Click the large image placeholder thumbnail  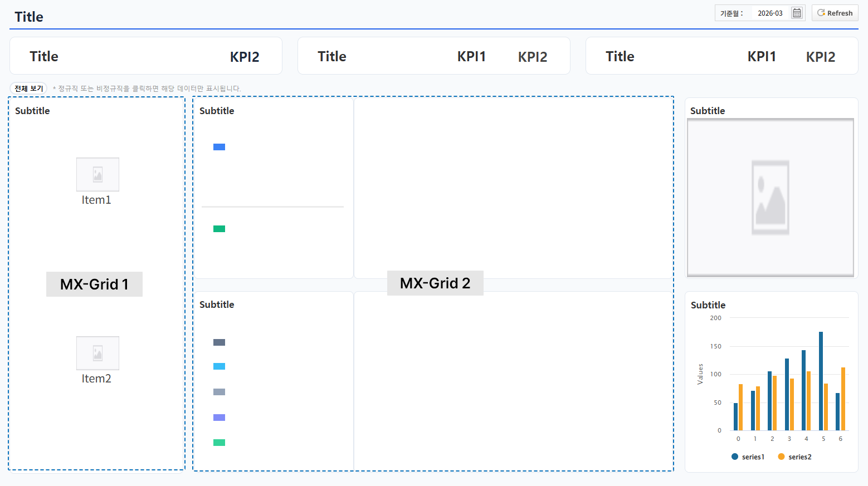pos(771,198)
